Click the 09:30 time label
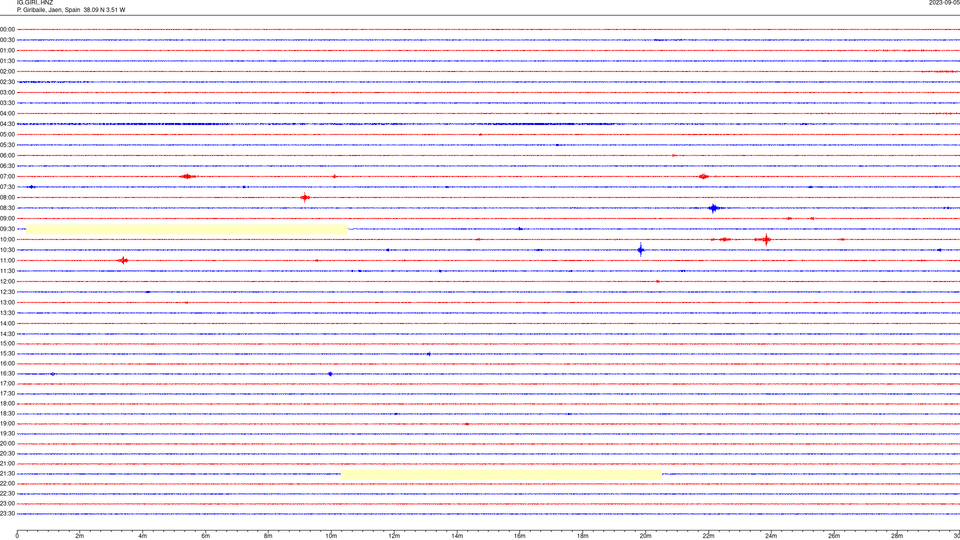 pyautogui.click(x=7, y=229)
